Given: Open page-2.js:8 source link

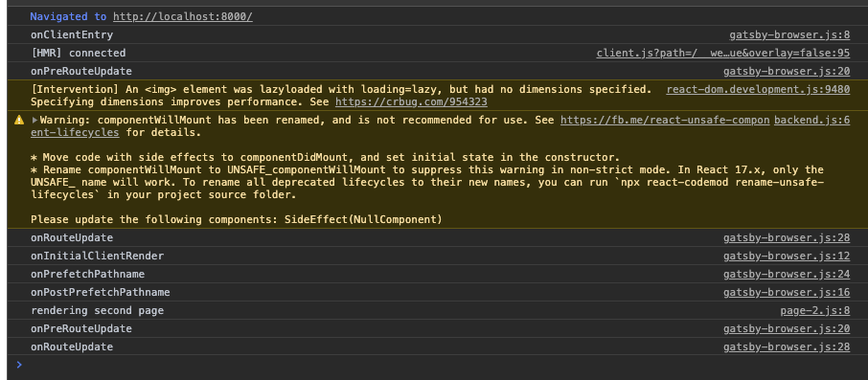Looking at the screenshot, I should coord(815,310).
